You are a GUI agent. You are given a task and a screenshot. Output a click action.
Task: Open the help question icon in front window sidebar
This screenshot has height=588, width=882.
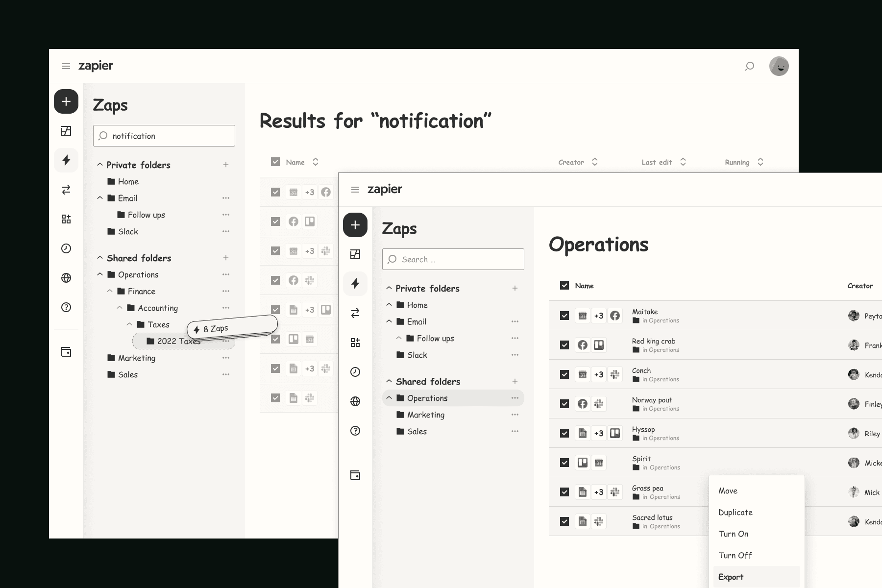coord(355,431)
